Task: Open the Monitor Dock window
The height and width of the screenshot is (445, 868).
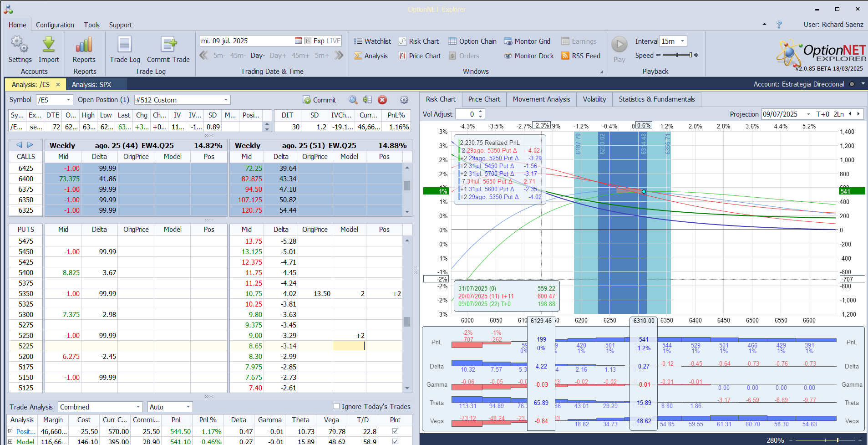Action: point(529,56)
